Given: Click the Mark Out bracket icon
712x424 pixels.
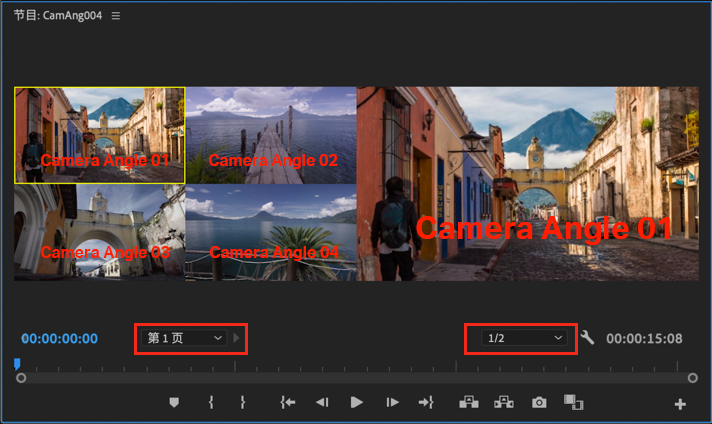Looking at the screenshot, I should click(x=243, y=402).
